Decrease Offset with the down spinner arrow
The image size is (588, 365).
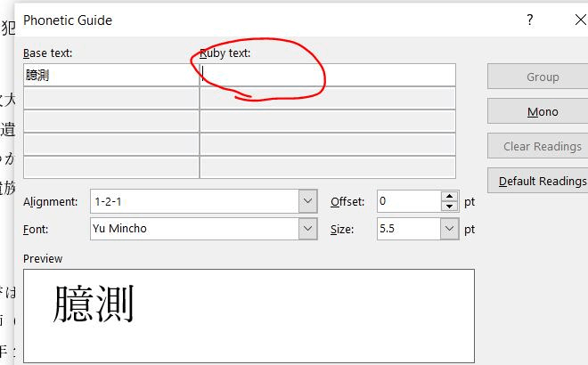449,207
